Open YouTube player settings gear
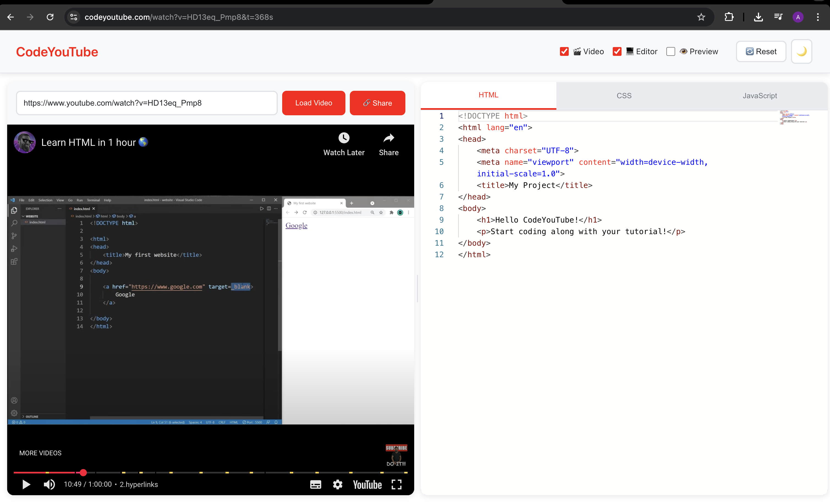The image size is (830, 504). pos(337,484)
